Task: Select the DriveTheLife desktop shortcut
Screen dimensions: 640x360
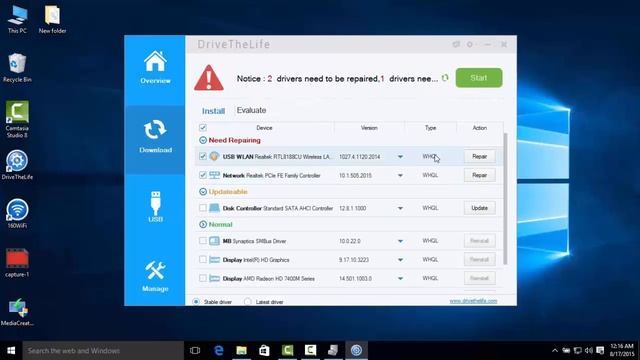Action: point(17,165)
